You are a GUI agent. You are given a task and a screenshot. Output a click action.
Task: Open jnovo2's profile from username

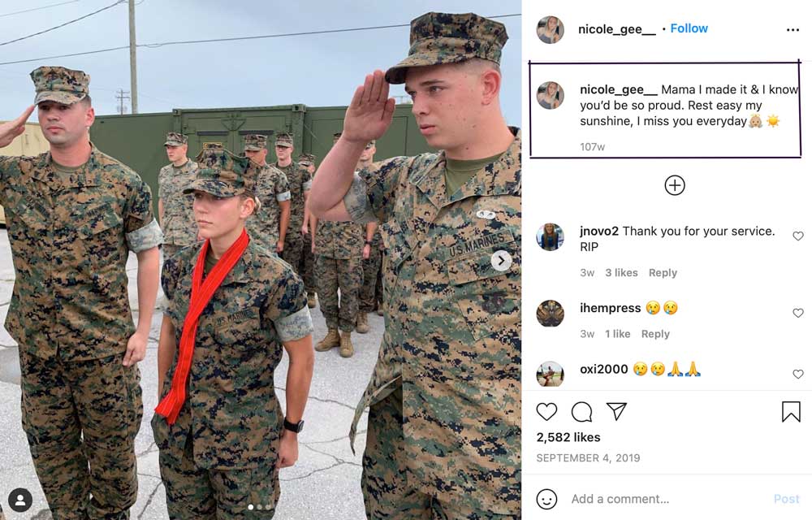tap(598, 231)
